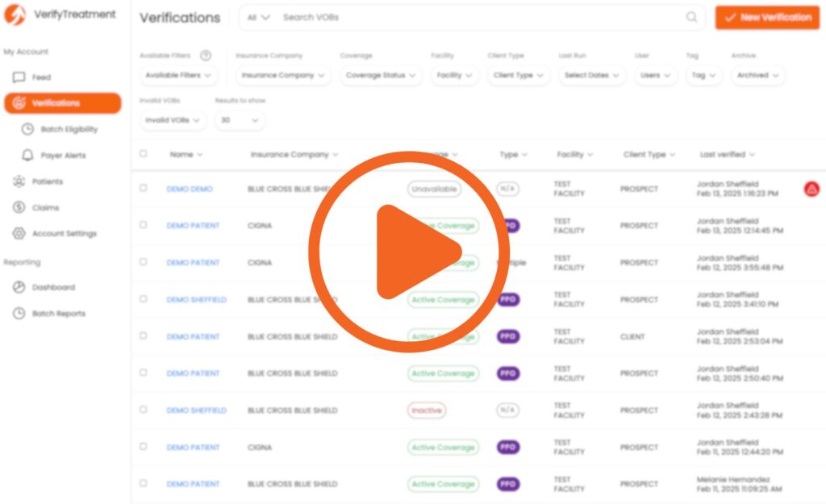Click the Claims dollar icon
Image resolution: width=826 pixels, height=504 pixels.
click(19, 207)
